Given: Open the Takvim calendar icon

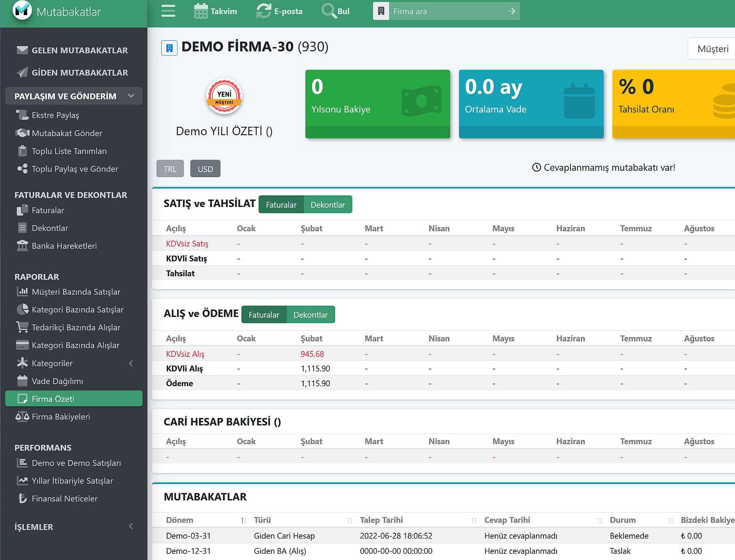Looking at the screenshot, I should [201, 11].
